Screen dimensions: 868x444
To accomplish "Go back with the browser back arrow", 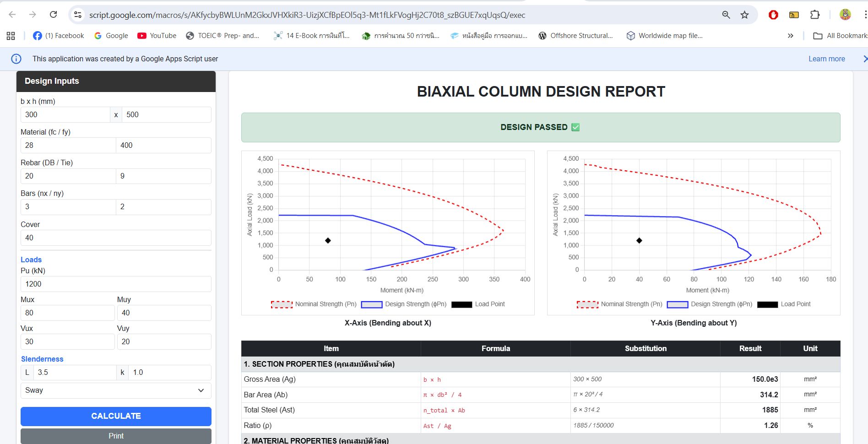I will click(12, 15).
